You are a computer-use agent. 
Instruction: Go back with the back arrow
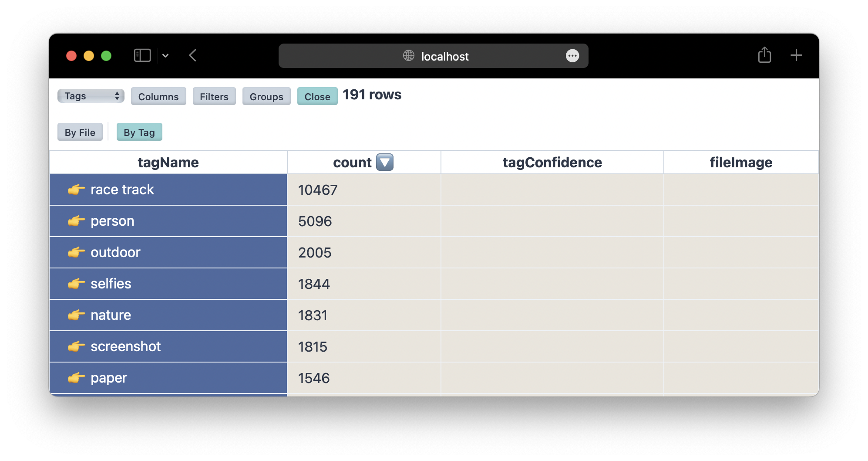coord(193,56)
